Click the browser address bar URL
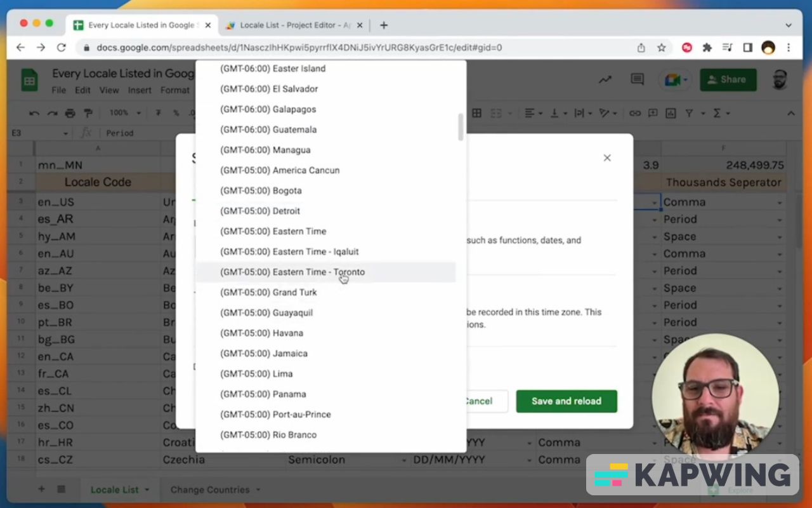 pyautogui.click(x=299, y=48)
